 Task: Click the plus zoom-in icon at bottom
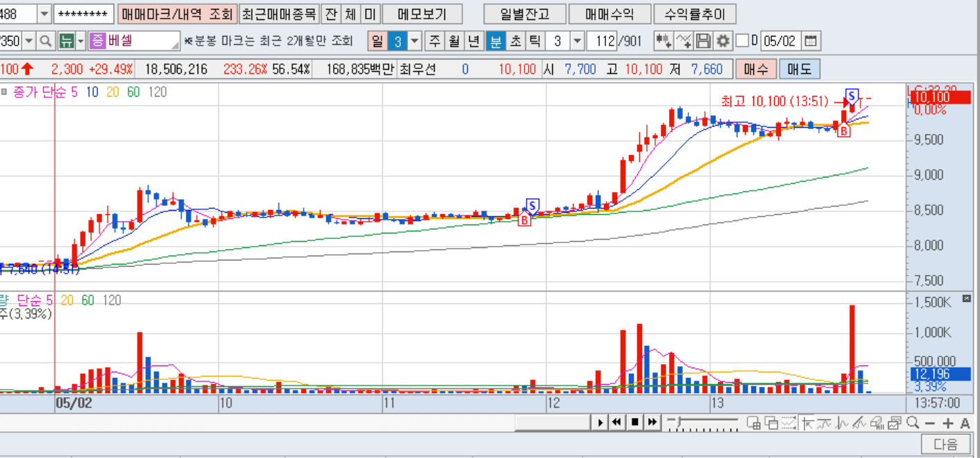click(948, 423)
